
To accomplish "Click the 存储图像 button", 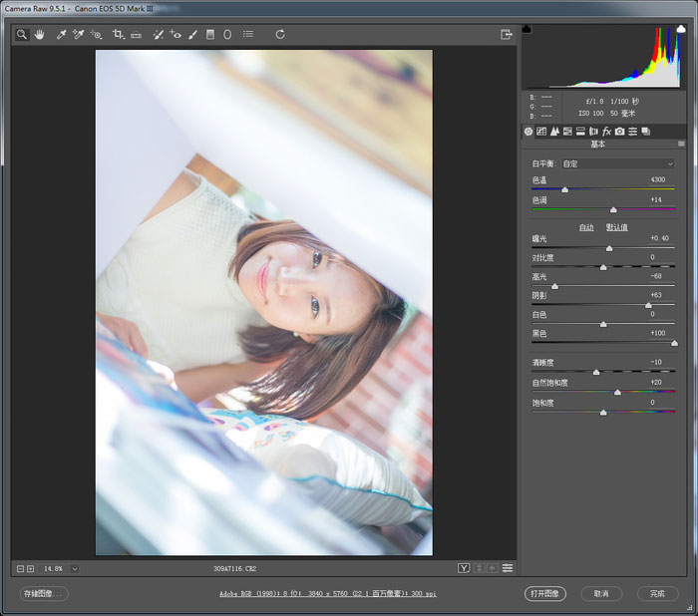I will click(44, 593).
